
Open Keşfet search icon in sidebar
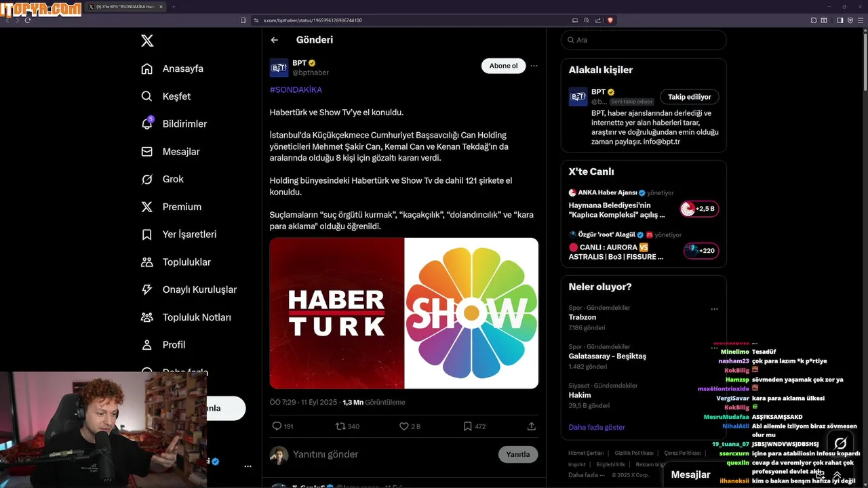click(x=146, y=96)
